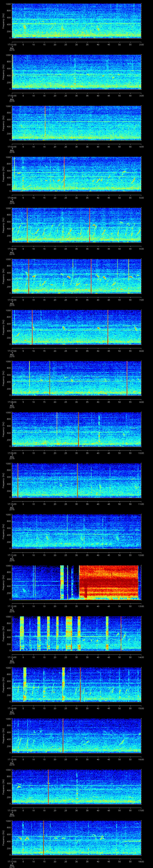Click the 17:05:00 start time label
Image resolution: width=153 pixels, height=868 pixels.
click(x=12, y=249)
